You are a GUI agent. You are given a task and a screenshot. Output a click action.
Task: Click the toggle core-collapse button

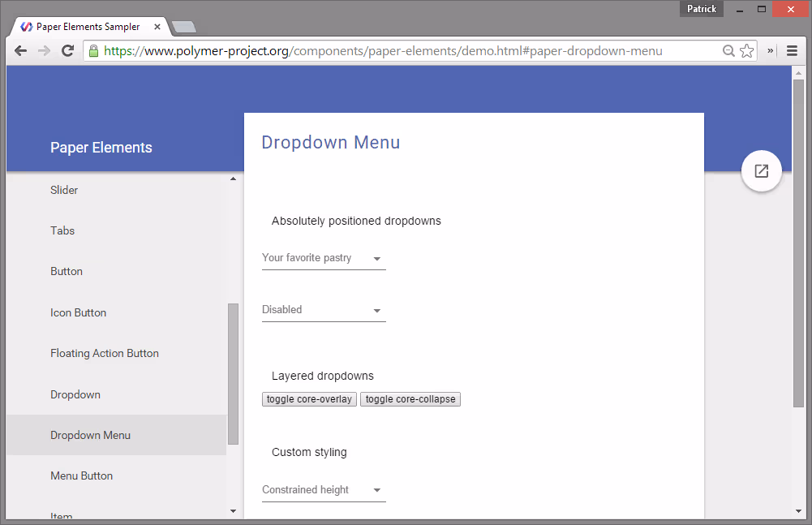click(410, 399)
